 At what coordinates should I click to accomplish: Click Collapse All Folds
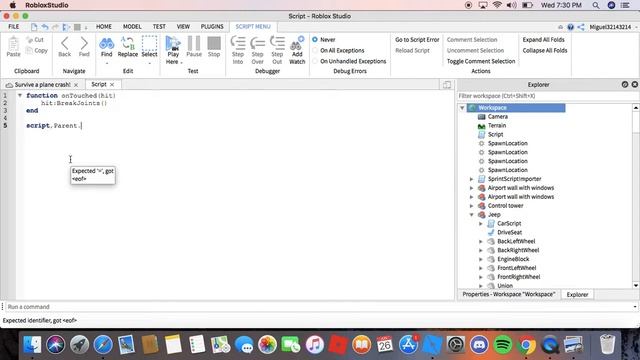click(x=545, y=51)
